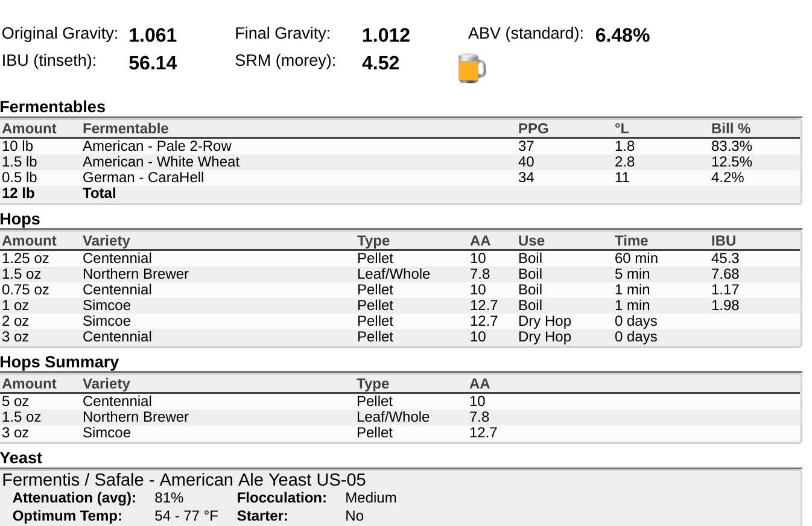Image resolution: width=812 pixels, height=526 pixels.
Task: Click the Bill % column header
Action: (731, 128)
